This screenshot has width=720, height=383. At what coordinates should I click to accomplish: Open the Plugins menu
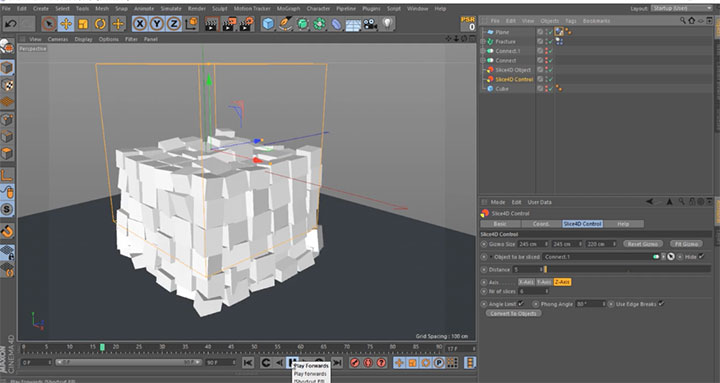[x=371, y=9]
